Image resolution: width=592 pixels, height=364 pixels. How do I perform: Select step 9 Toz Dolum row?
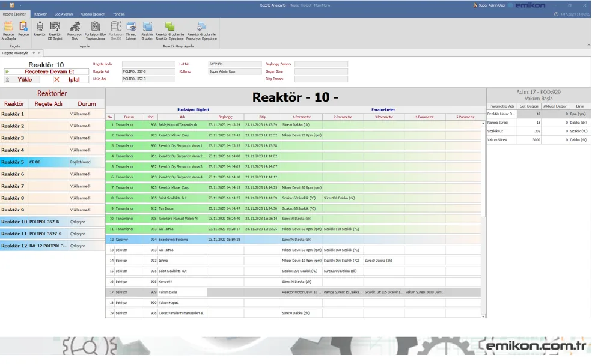pos(293,208)
